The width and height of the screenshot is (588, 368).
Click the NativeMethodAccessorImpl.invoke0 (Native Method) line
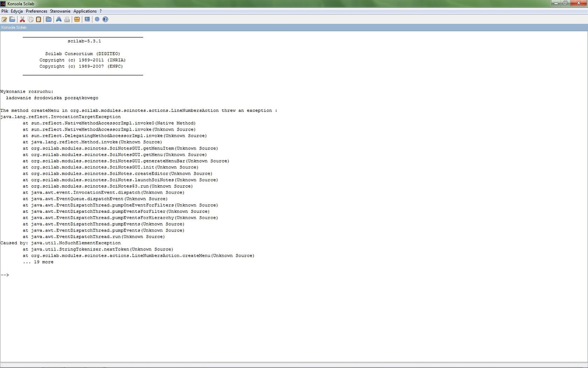(109, 123)
